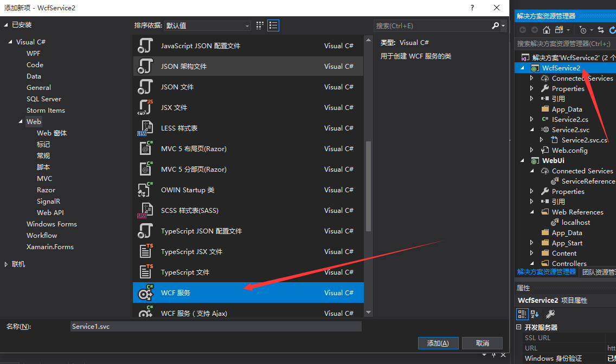Viewport: 616px width, 364px height.
Task: Click the forward navigation arrow in Solution Explorer
Action: tap(535, 30)
